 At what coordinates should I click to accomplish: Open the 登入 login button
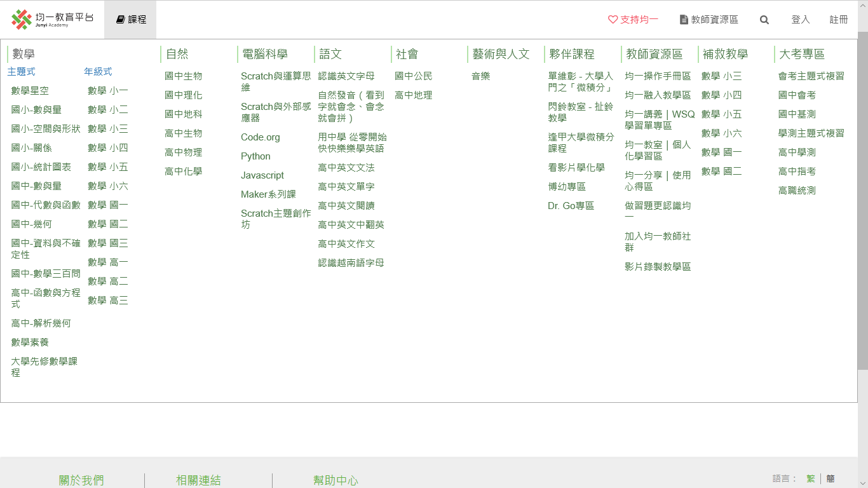(801, 20)
